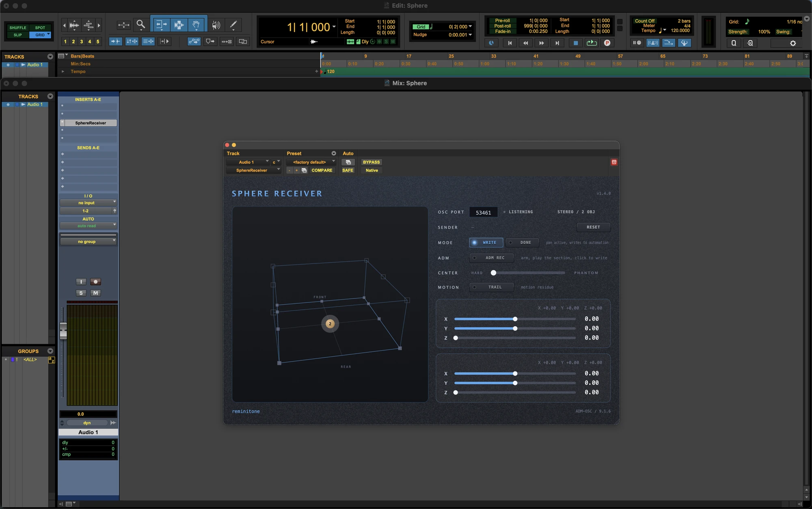The image size is (812, 509).
Task: Click the first object X slider
Action: (x=515, y=319)
